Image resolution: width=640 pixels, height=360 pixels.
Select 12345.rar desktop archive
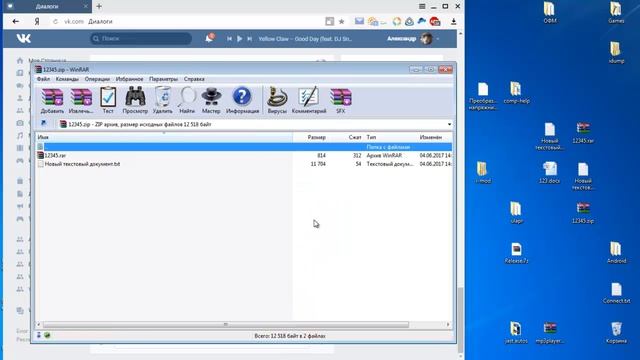[x=583, y=133]
